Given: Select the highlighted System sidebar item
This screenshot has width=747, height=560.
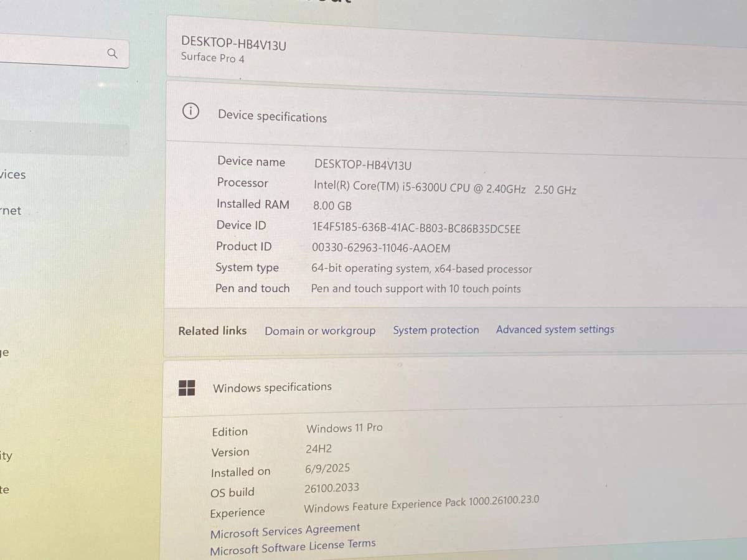Looking at the screenshot, I should tap(62, 140).
